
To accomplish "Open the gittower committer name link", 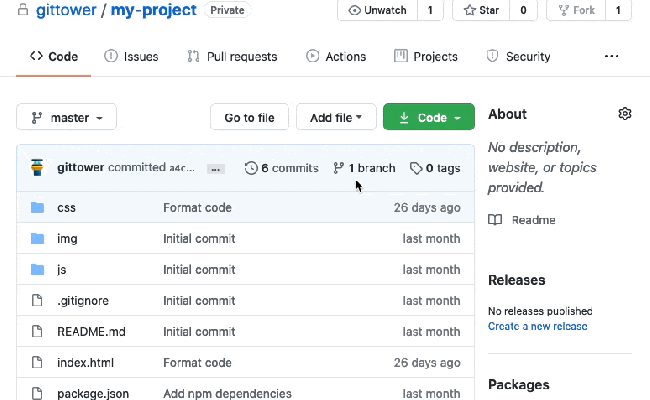I will click(80, 167).
